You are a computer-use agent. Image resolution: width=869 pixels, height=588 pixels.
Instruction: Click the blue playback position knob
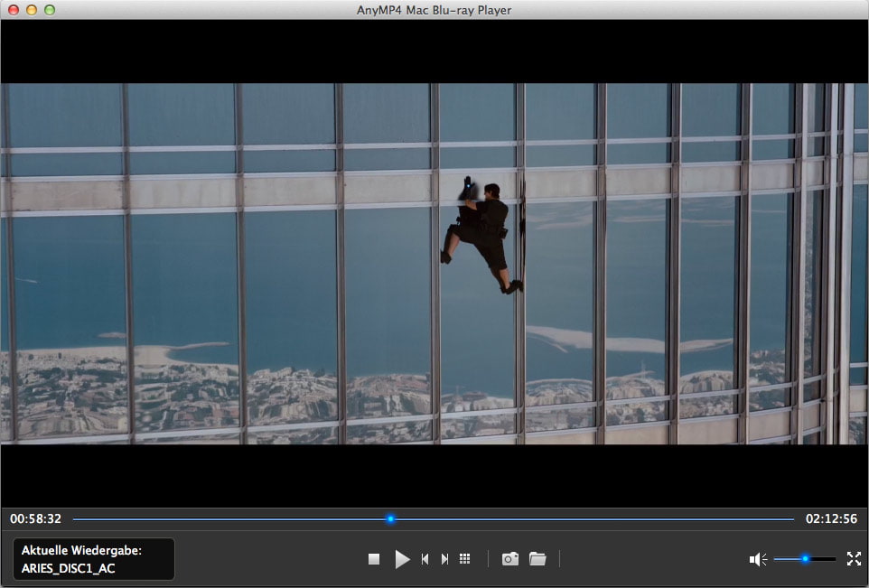(391, 519)
